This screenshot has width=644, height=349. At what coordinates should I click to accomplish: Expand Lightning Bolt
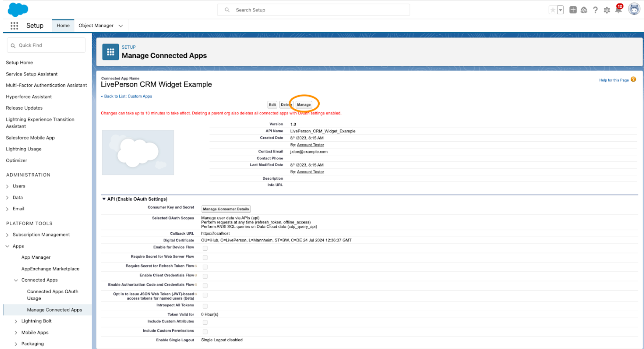coord(16,321)
